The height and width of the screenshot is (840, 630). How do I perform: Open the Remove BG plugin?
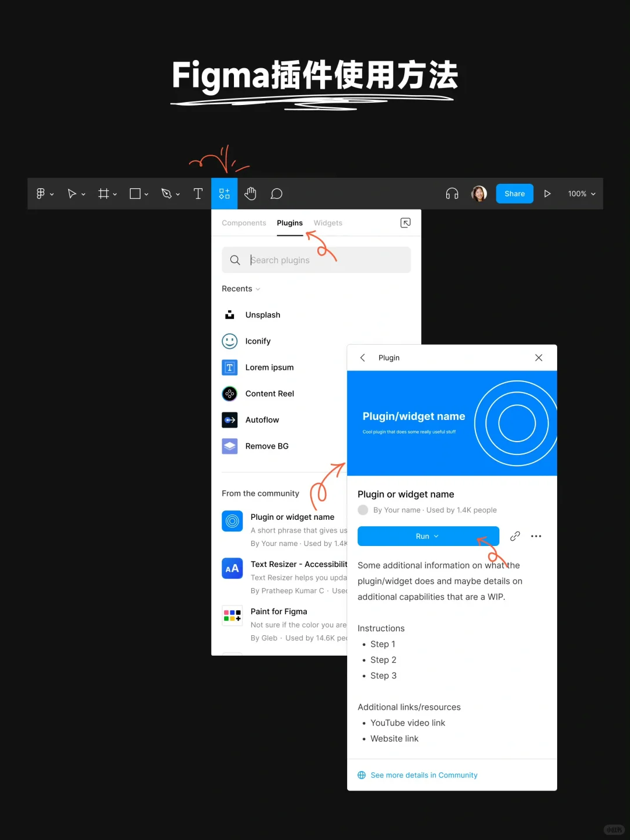tap(267, 446)
